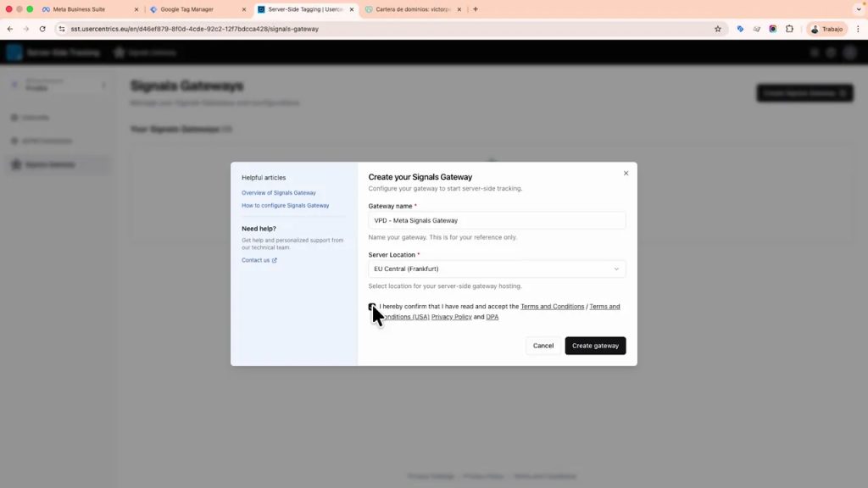Click the external link icon beside Contact us

pyautogui.click(x=274, y=260)
